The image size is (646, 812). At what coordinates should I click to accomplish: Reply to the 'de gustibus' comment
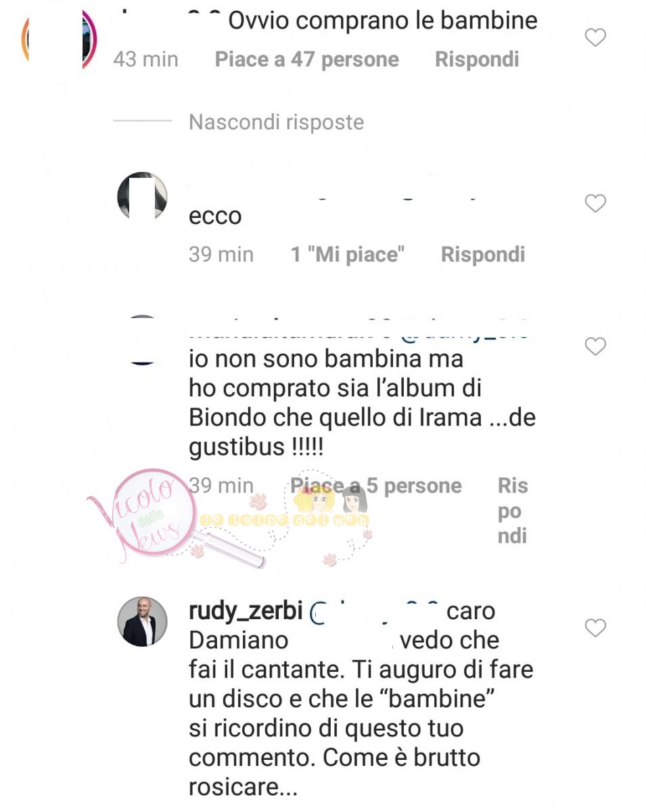[513, 511]
